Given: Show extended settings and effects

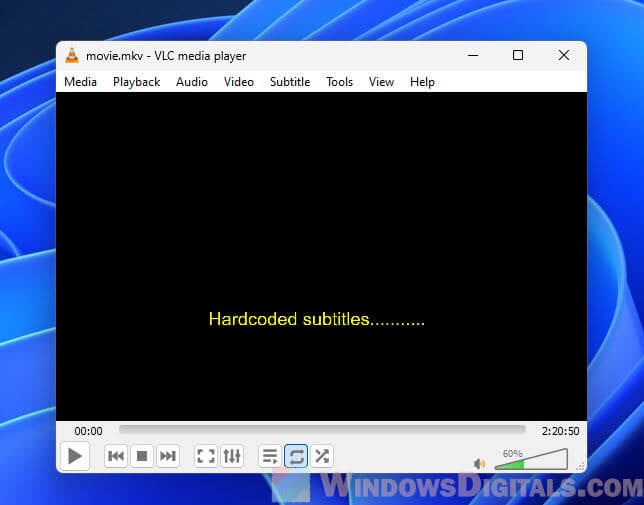Looking at the screenshot, I should point(232,456).
